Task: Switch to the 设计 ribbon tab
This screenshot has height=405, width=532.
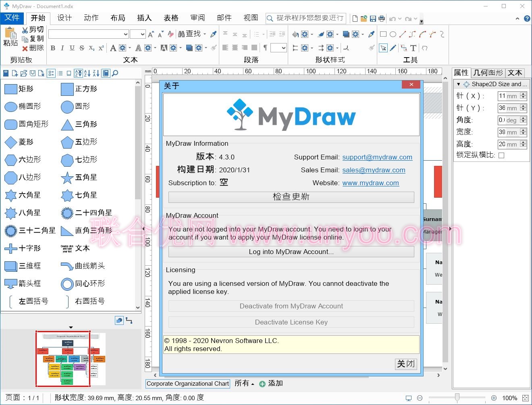Action: [x=64, y=18]
